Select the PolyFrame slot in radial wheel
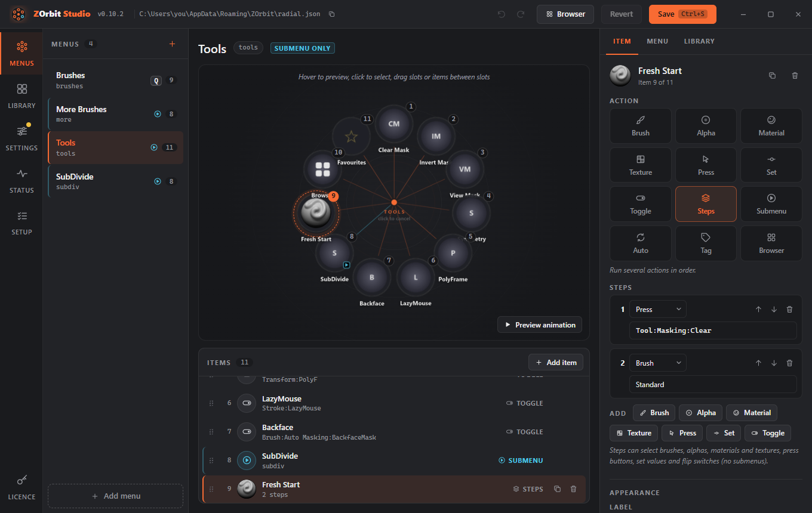This screenshot has width=812, height=513. pyautogui.click(x=453, y=253)
